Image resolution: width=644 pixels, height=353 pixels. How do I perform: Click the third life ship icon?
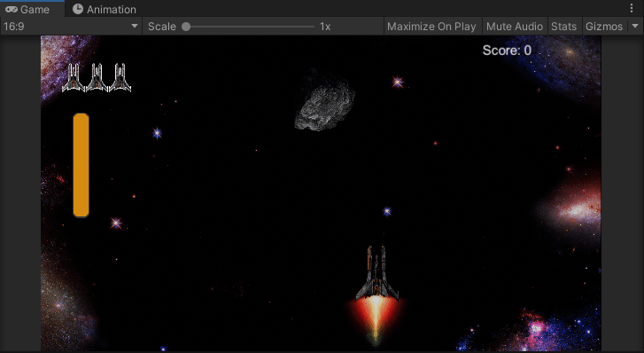coord(120,77)
